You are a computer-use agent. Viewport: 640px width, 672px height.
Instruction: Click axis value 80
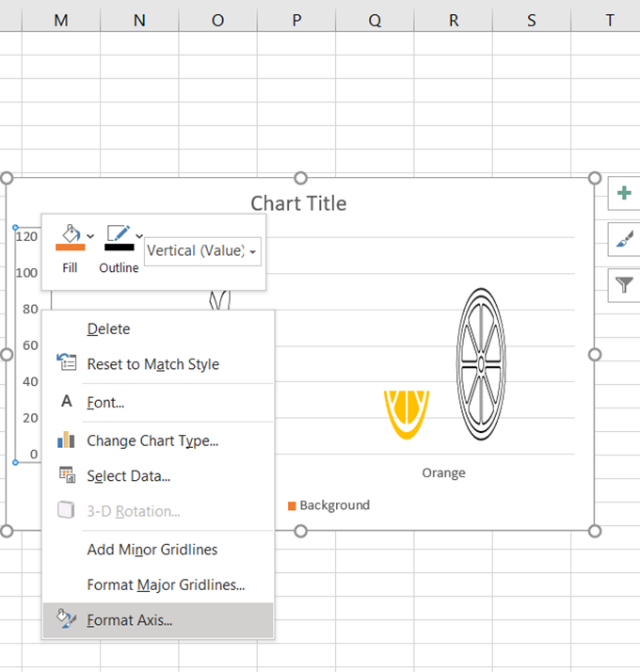coord(30,310)
